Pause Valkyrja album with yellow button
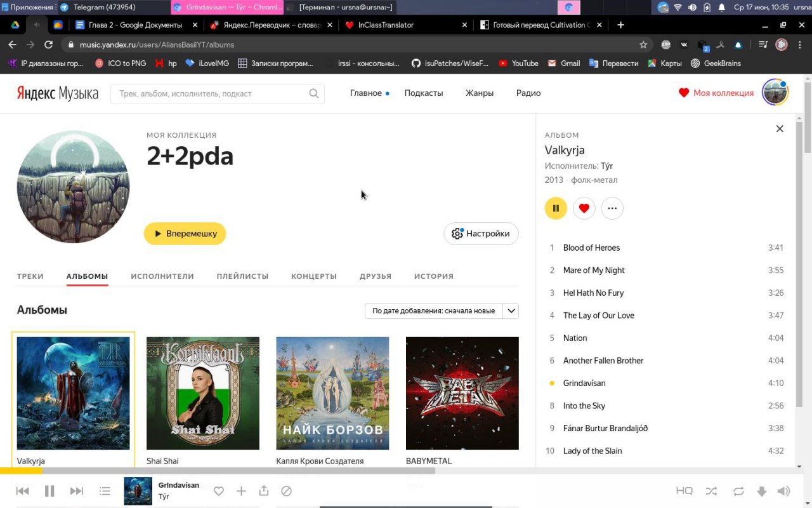This screenshot has height=508, width=812. click(556, 208)
